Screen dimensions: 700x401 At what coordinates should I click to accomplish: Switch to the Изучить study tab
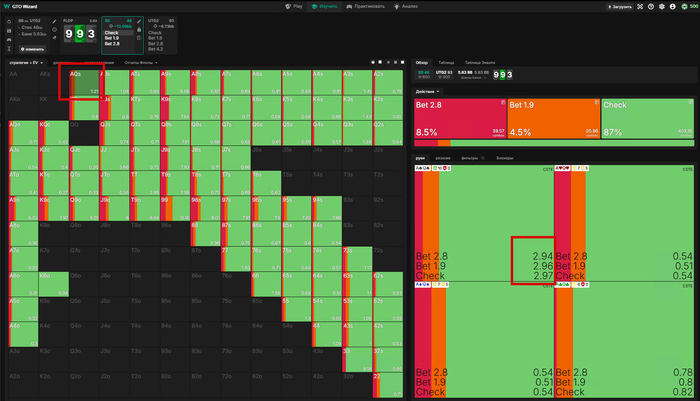click(x=325, y=6)
